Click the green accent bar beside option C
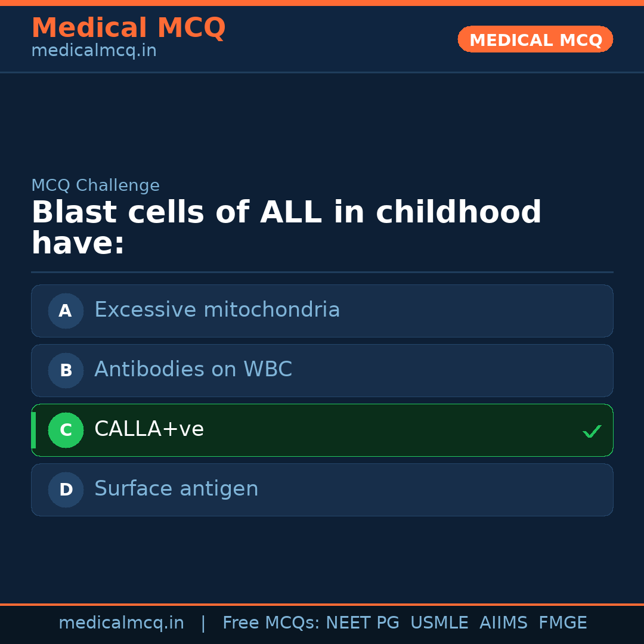644x644 pixels. (x=34, y=430)
